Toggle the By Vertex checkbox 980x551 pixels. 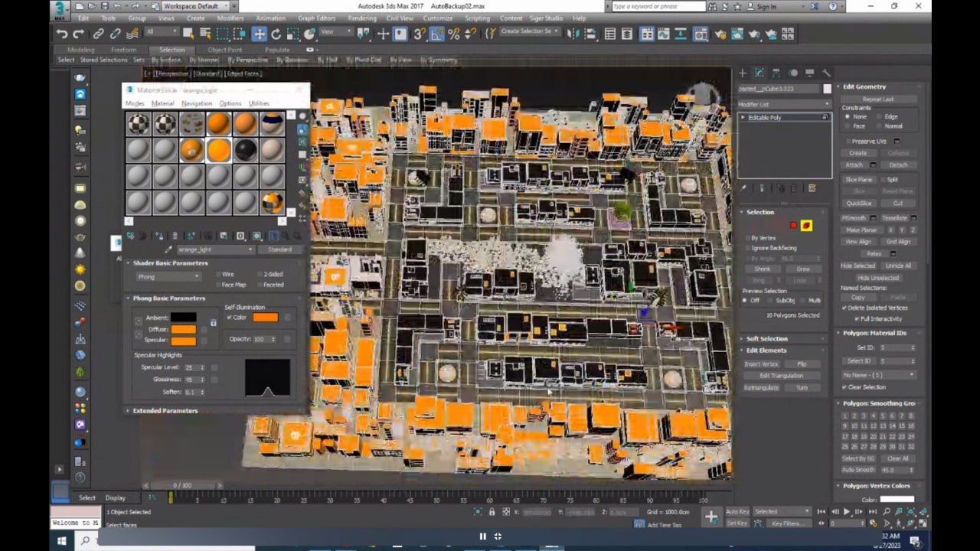pos(747,238)
